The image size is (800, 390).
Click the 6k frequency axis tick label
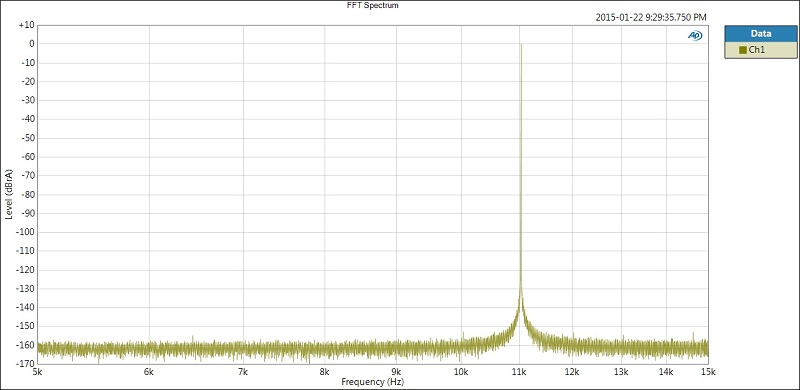[149, 372]
